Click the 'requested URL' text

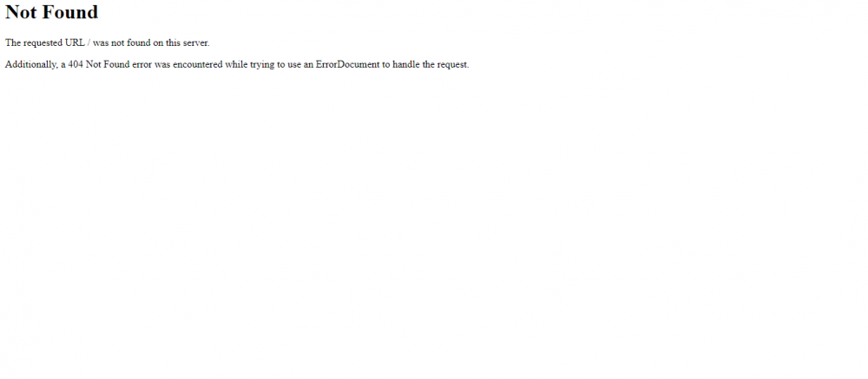[54, 43]
